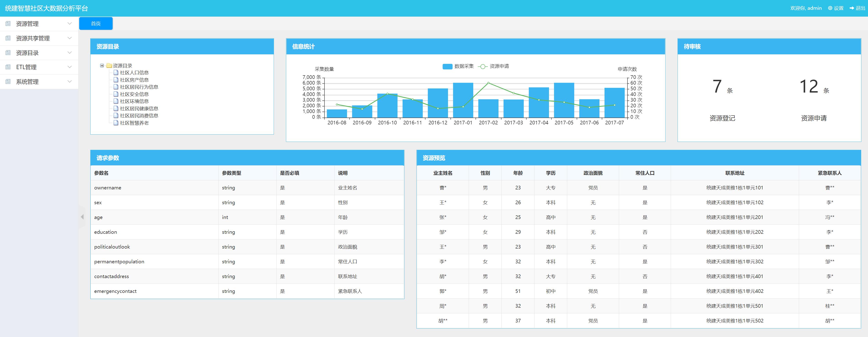
Task: Expand 资源目录 sidebar menu chevron
Action: (x=69, y=53)
